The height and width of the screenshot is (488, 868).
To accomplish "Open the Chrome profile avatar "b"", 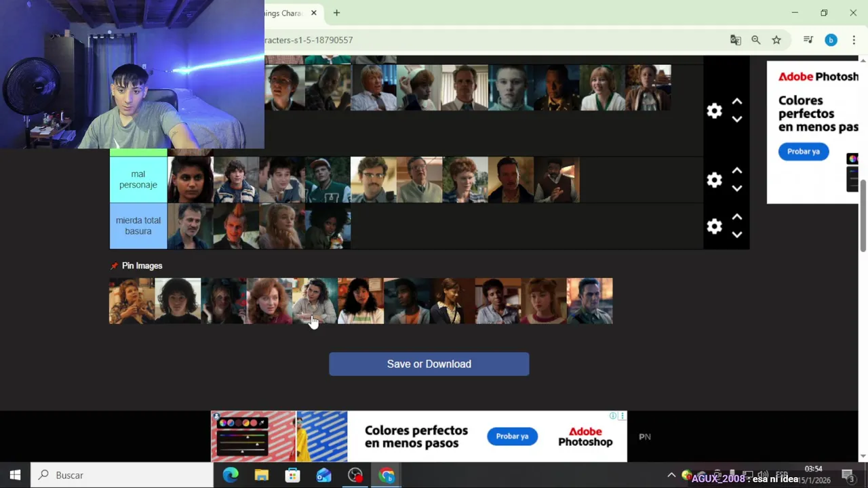I will 831,40.
